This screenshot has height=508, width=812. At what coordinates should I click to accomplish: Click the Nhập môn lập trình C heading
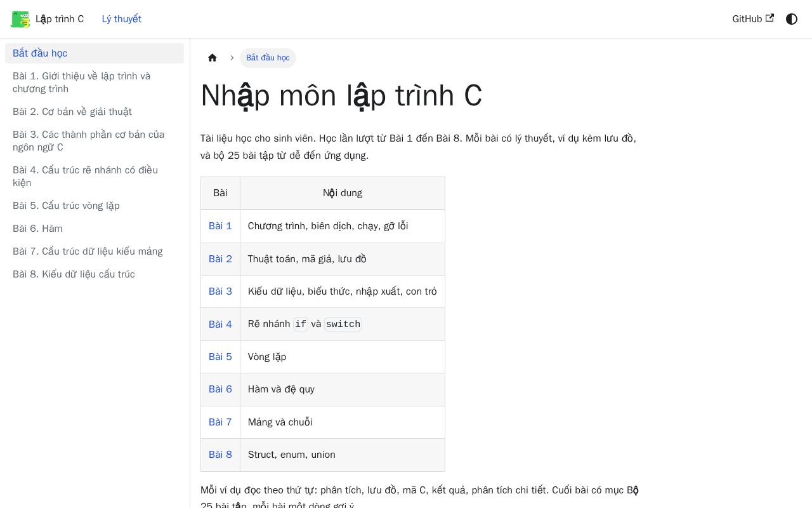[341, 96]
